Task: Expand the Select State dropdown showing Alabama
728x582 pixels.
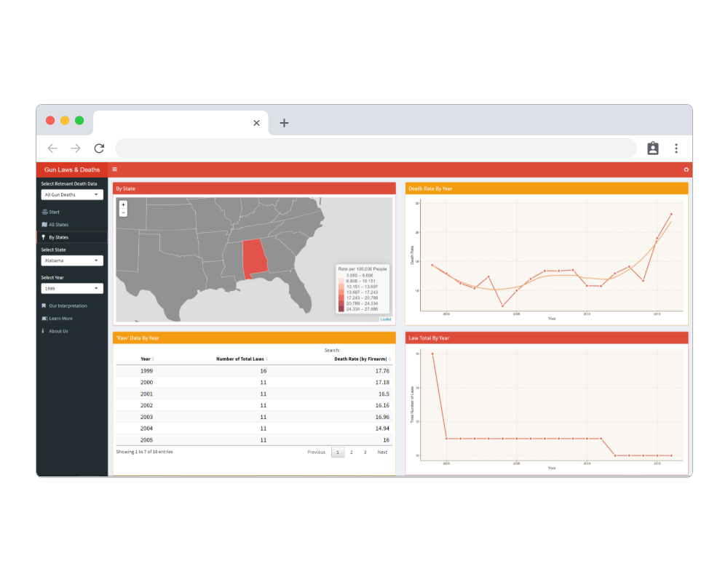Action: (72, 260)
